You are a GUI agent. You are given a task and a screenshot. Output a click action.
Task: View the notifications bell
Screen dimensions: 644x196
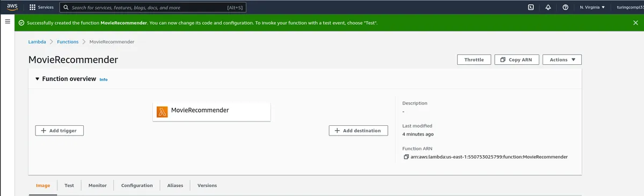click(x=548, y=7)
